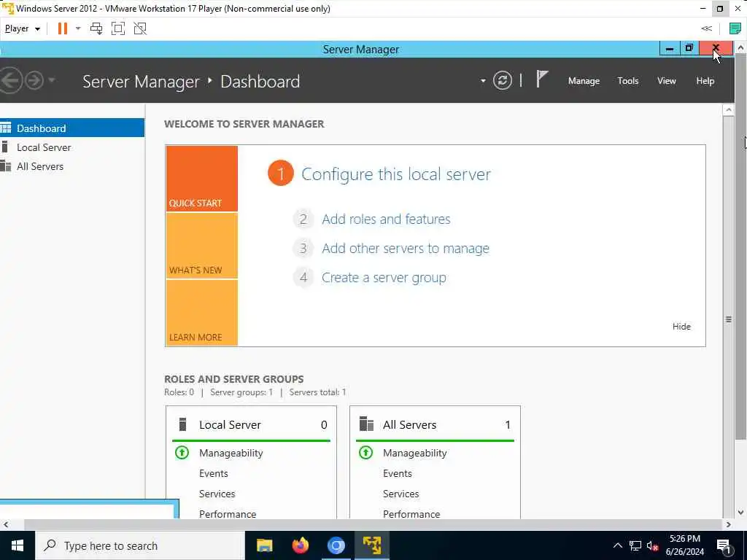Click Add other servers to manage
Viewport: 747px width, 560px height.
point(406,248)
